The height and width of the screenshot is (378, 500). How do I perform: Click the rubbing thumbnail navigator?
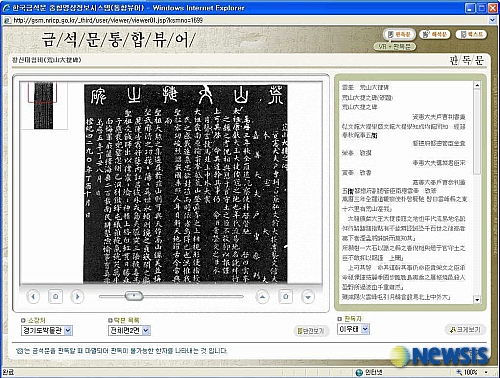(x=43, y=106)
